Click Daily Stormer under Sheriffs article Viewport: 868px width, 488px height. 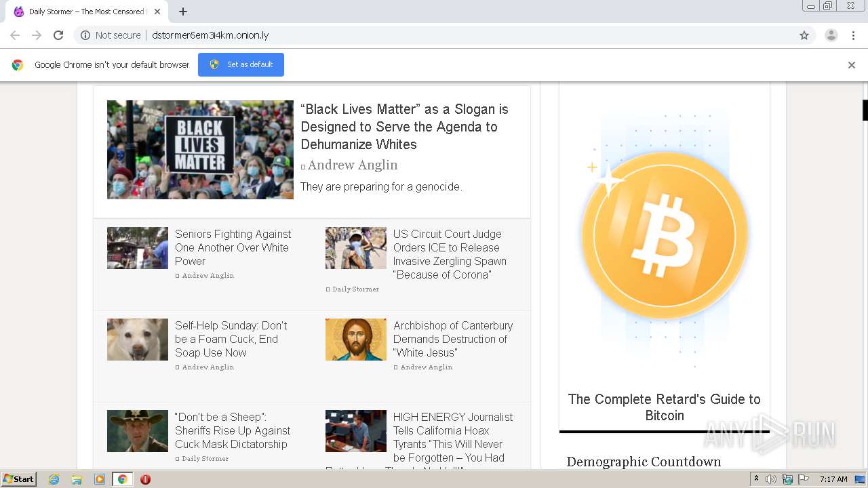[205, 459]
